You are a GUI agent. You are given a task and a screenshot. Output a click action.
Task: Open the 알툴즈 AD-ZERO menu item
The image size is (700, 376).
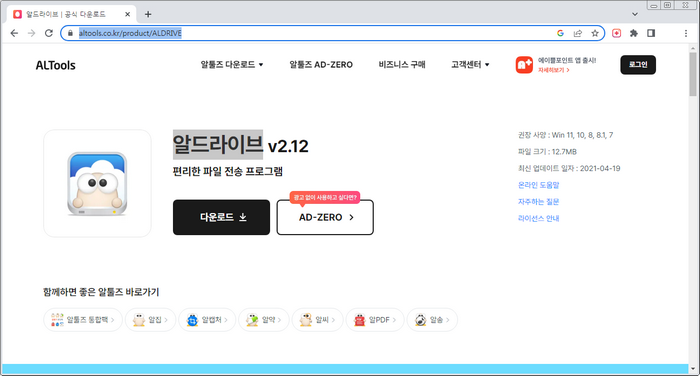[321, 65]
